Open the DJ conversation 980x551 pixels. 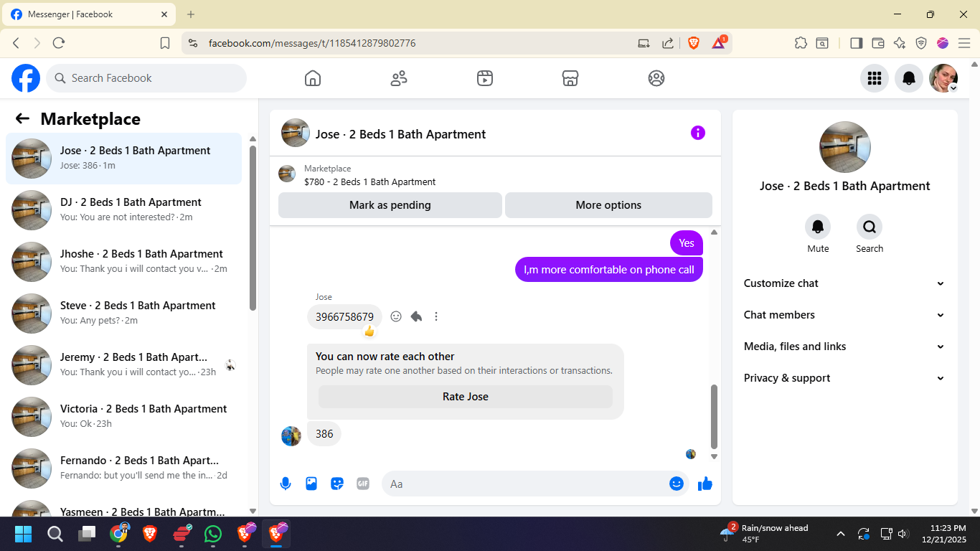(124, 210)
